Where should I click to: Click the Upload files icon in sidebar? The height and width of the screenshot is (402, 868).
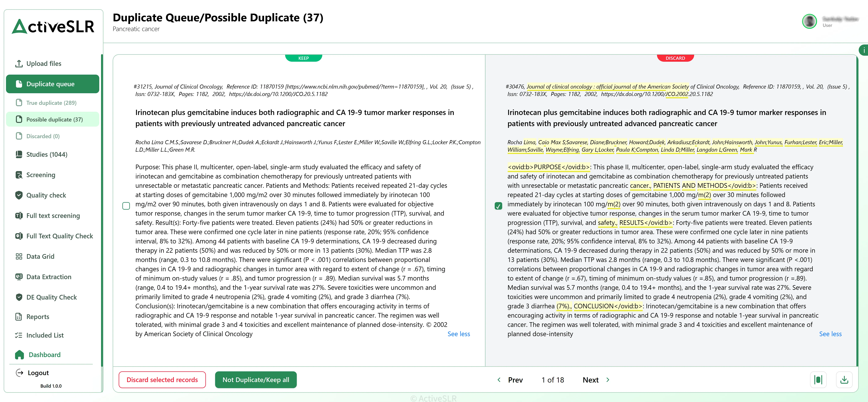(19, 63)
